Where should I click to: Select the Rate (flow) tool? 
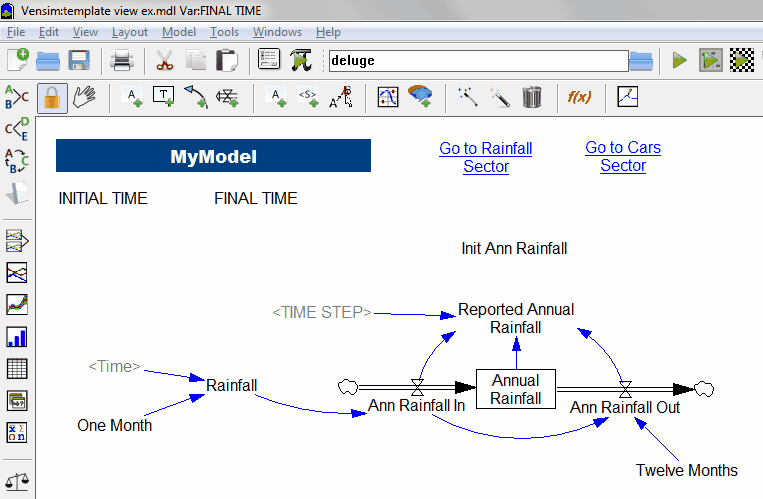coord(227,97)
